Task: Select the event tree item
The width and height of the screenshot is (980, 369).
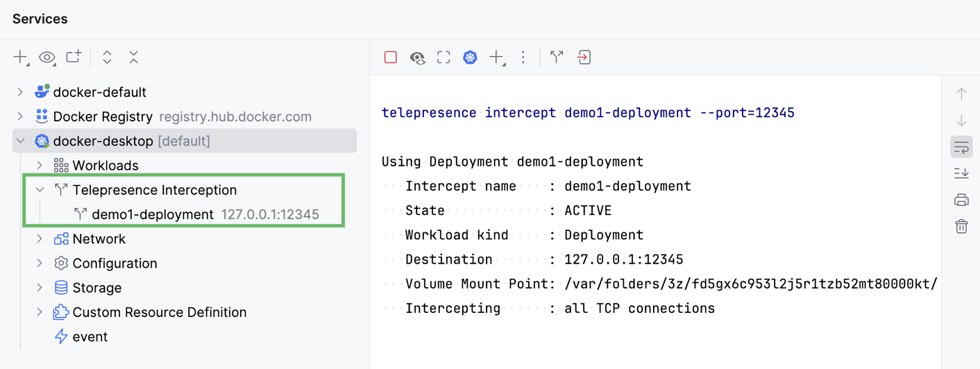Action: point(90,336)
